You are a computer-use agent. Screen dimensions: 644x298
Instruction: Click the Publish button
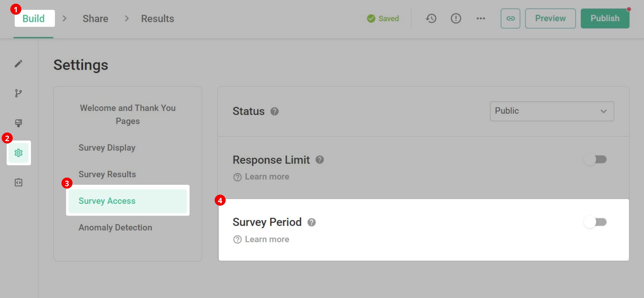point(605,18)
